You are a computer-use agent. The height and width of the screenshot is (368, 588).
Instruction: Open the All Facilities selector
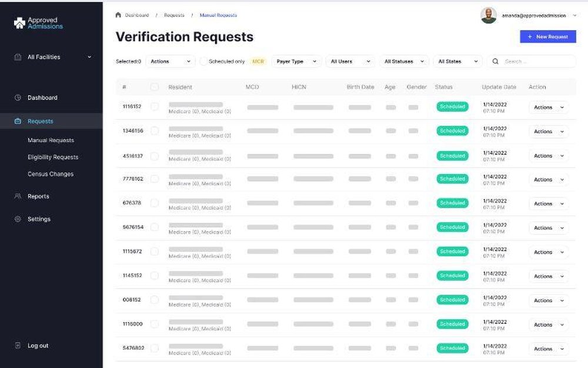(52, 57)
